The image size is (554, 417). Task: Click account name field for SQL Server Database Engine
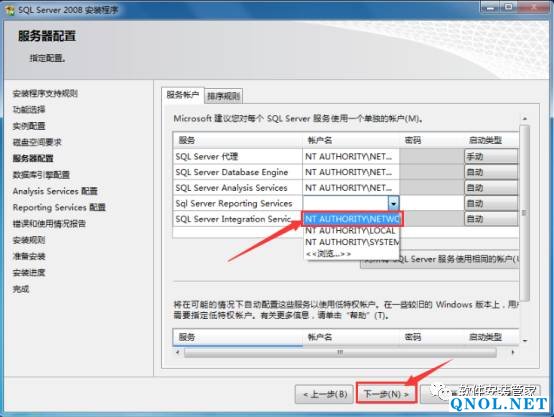tap(351, 172)
